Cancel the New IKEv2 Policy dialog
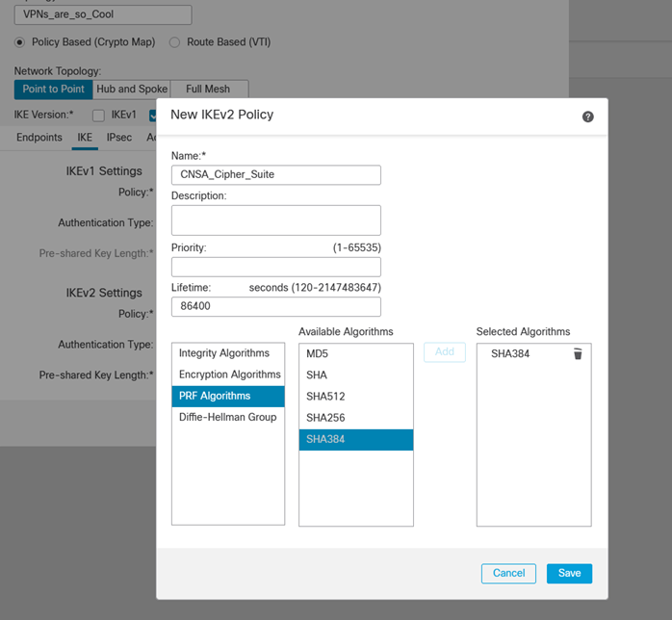 508,573
